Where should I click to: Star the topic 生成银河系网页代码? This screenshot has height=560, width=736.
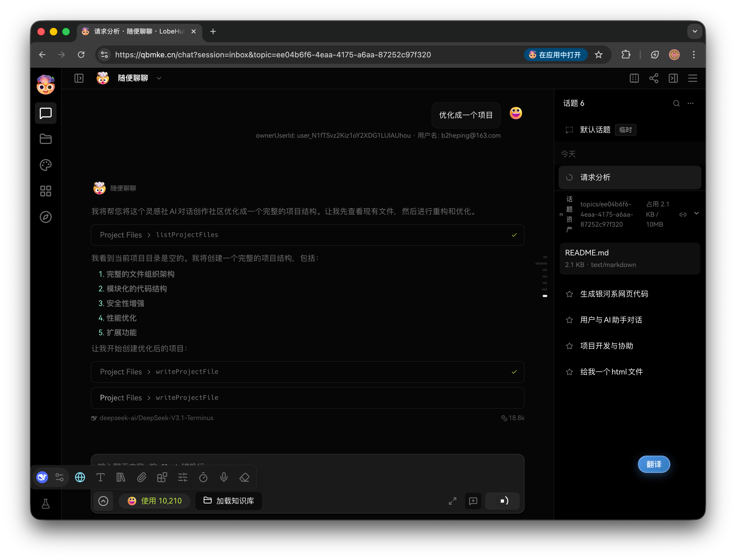click(x=569, y=294)
